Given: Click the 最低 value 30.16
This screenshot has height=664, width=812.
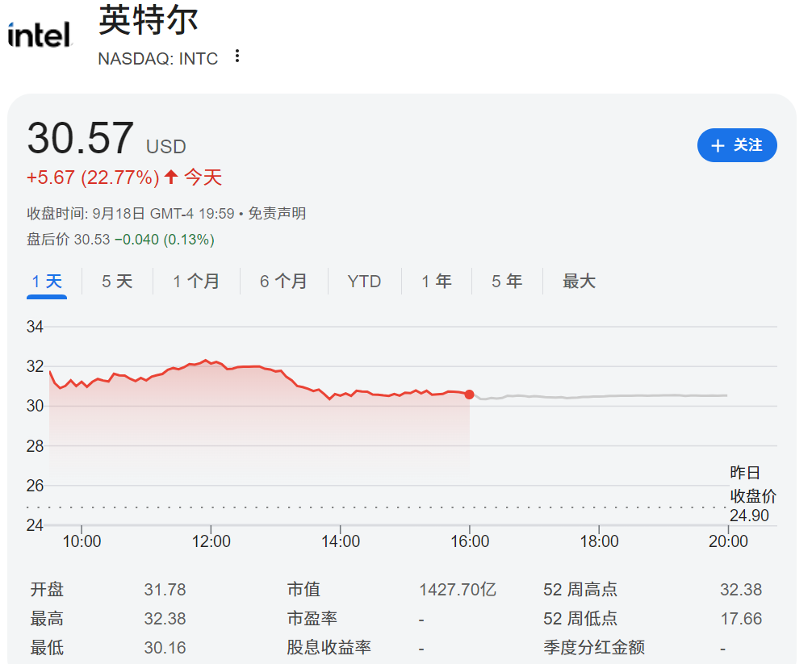Looking at the screenshot, I should pyautogui.click(x=165, y=647).
